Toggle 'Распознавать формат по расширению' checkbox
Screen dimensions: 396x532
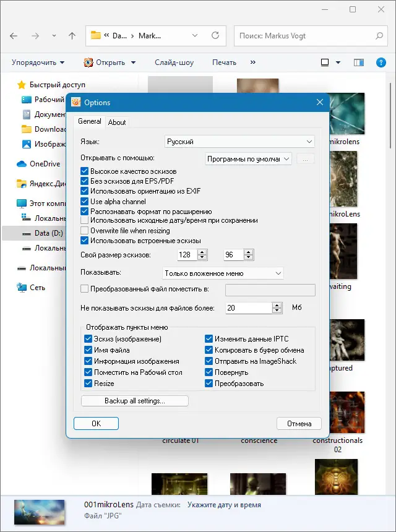point(85,212)
